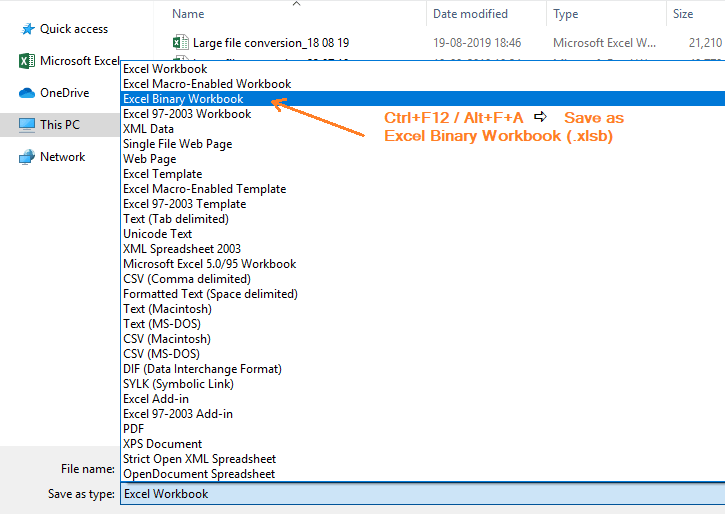Viewport: 725px width, 514px height.
Task: Choose XML Data file type
Action: [x=423, y=129]
